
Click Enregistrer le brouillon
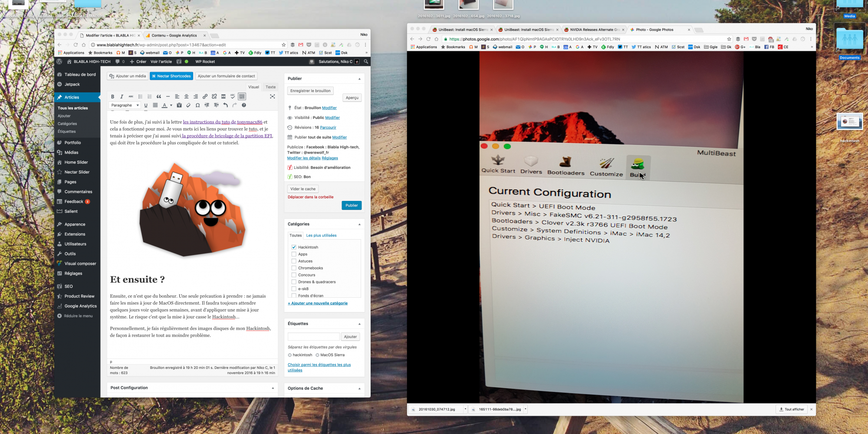click(x=310, y=91)
